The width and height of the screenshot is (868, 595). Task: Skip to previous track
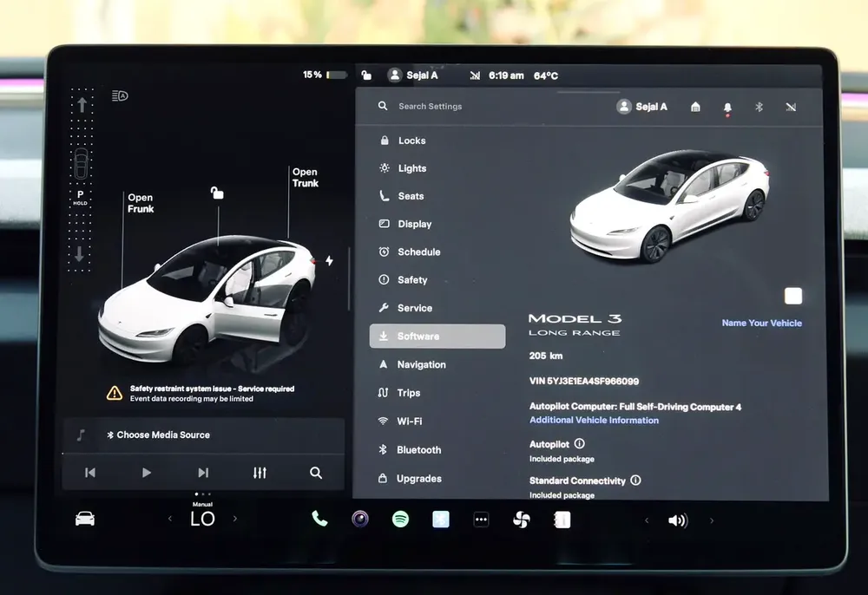(90, 473)
